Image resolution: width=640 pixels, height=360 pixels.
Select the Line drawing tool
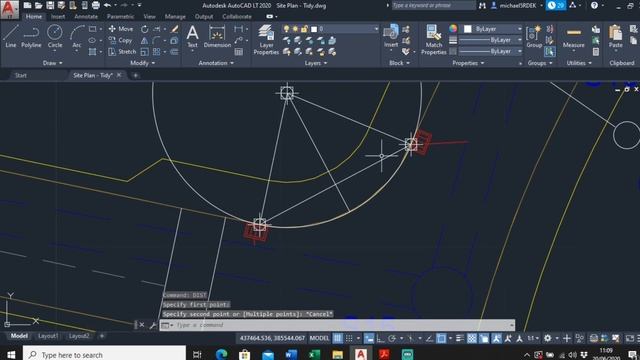(11, 36)
